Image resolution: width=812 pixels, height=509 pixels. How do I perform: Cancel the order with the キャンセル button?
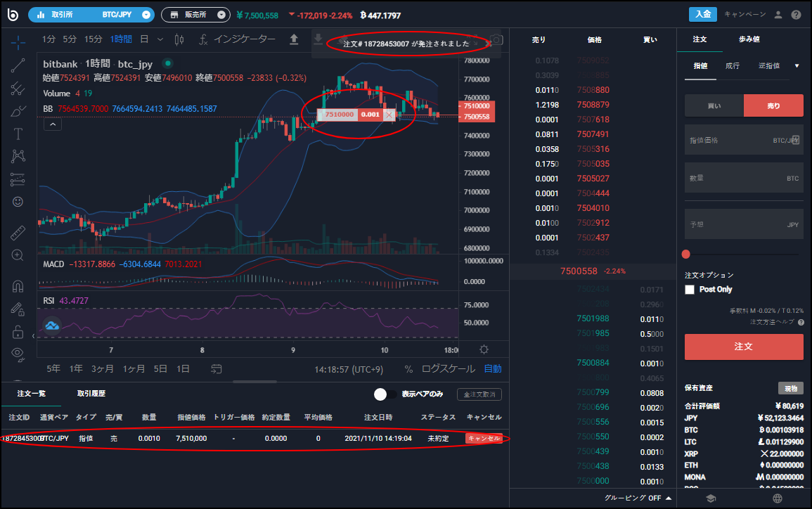pyautogui.click(x=484, y=439)
